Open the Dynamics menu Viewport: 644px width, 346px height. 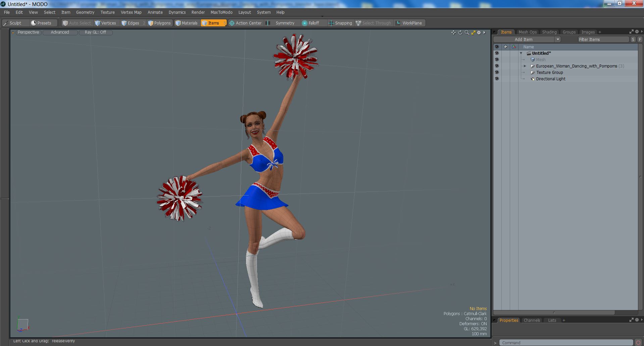tap(177, 12)
